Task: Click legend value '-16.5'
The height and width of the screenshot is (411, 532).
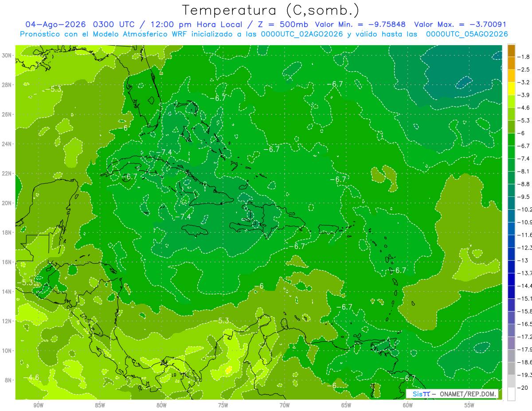Action: pos(525,324)
